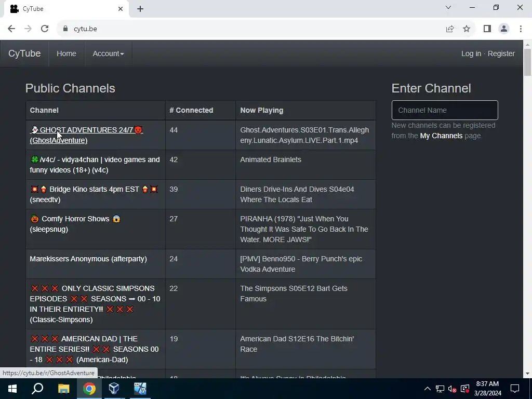Viewport: 532px width, 399px height.
Task: Click the security tray icon with red dot
Action: coord(465,389)
